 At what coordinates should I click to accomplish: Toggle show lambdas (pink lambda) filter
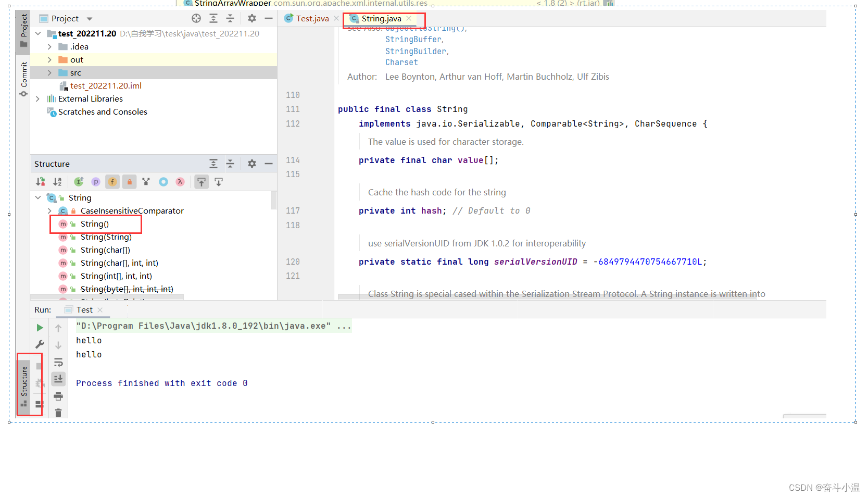180,182
